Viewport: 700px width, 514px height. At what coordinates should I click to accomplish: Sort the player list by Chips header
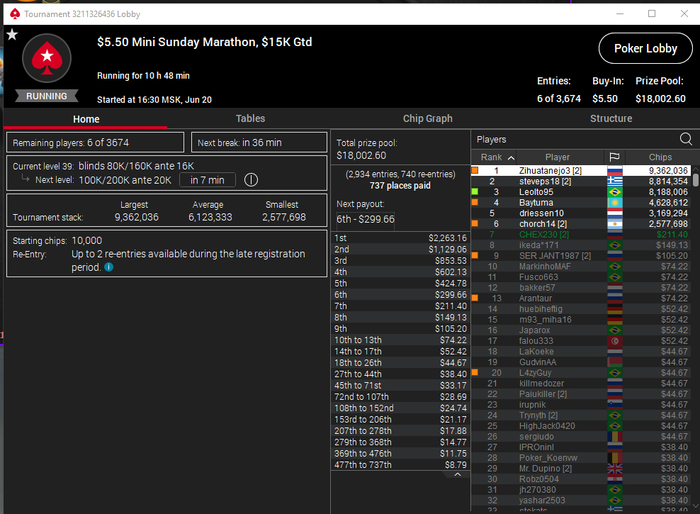[660, 157]
